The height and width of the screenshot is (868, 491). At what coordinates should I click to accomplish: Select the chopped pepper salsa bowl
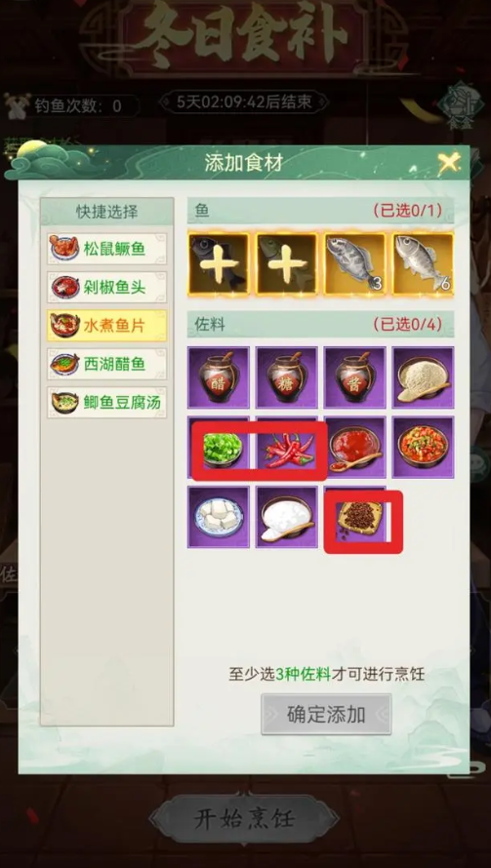click(x=424, y=448)
